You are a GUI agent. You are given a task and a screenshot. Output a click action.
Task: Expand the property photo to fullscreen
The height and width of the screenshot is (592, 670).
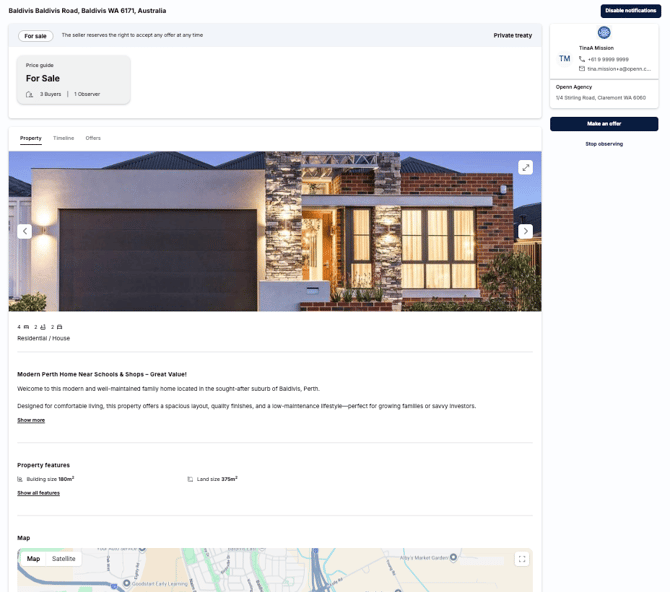coord(525,167)
